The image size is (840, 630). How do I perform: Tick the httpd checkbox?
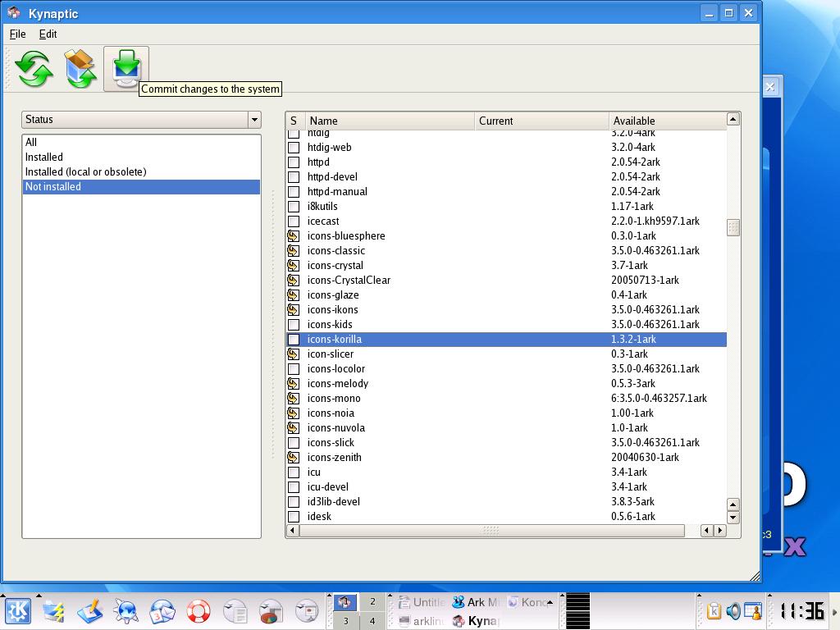pyautogui.click(x=294, y=162)
